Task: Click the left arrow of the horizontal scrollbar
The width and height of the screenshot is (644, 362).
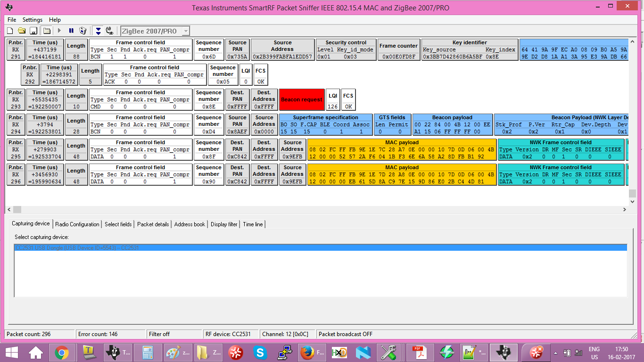Action: [x=9, y=209]
